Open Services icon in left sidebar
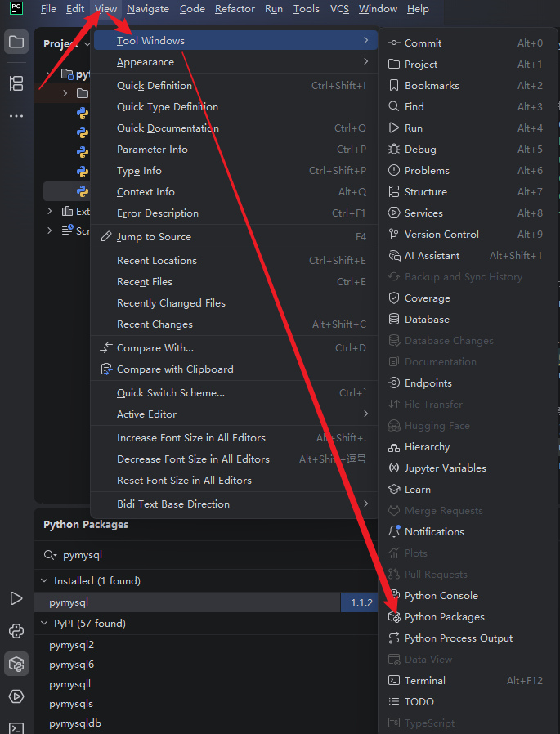Viewport: 560px width, 734px height. point(16,696)
